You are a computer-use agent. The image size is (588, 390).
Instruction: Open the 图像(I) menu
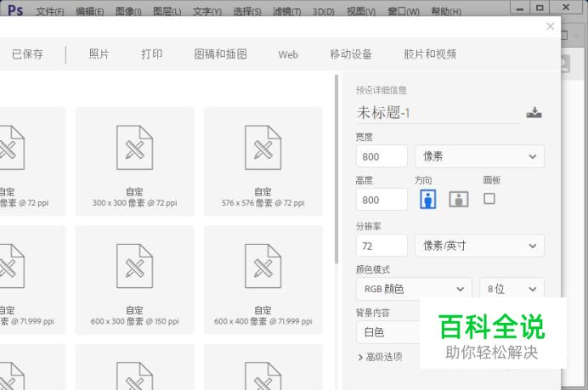coord(128,11)
